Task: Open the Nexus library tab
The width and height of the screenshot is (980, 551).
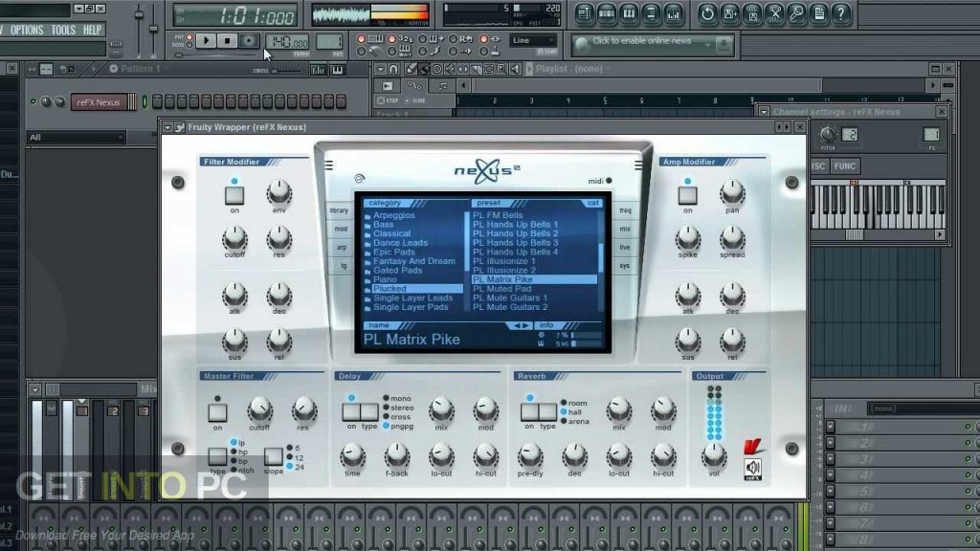Action: (339, 210)
